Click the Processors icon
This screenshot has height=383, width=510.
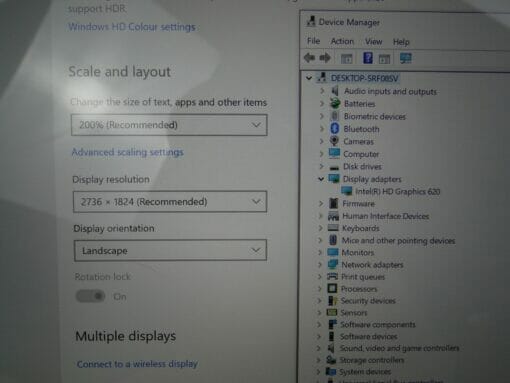332,288
